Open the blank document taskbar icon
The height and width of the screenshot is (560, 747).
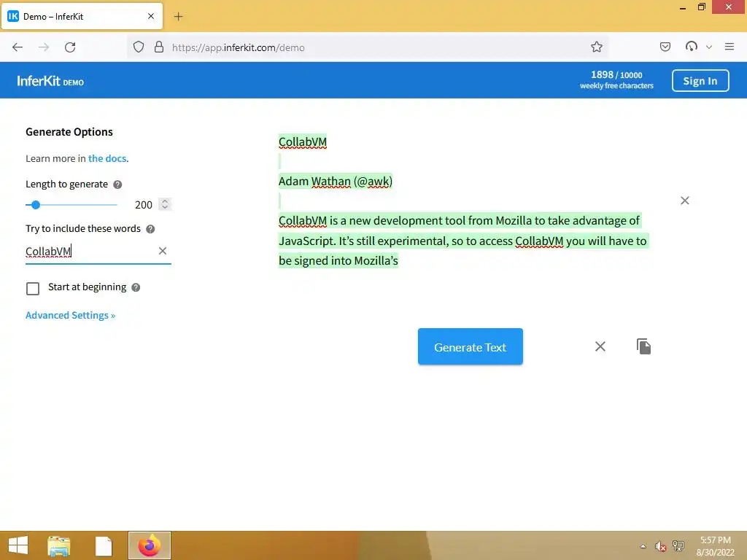104,545
